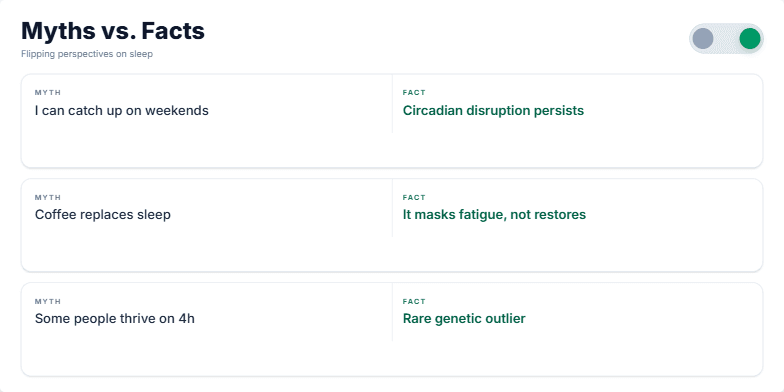This screenshot has height=392, width=784.
Task: Select the myth 'Some people thrive on 4h'
Action: pyautogui.click(x=114, y=318)
